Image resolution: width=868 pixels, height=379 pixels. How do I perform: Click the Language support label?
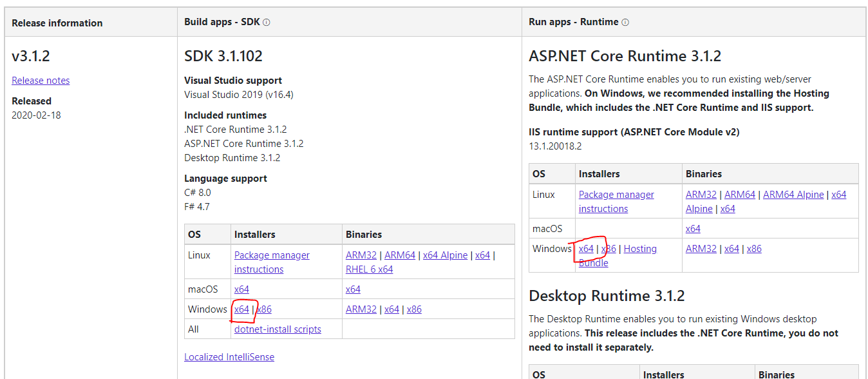[225, 179]
